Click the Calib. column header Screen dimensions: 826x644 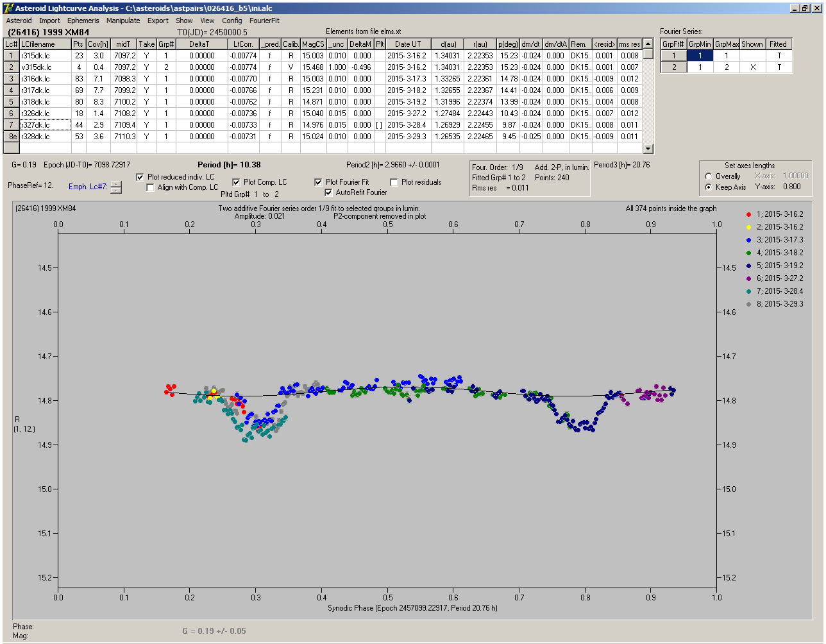click(x=291, y=44)
